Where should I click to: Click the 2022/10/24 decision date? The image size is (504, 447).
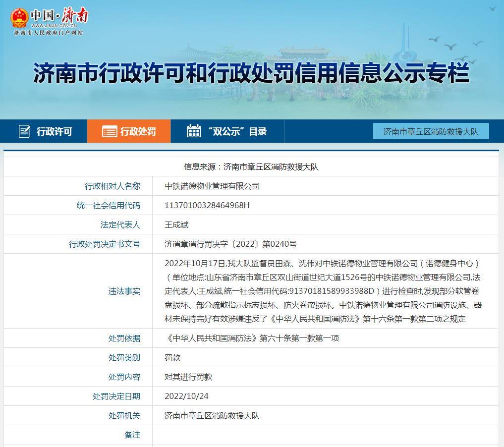[x=186, y=395]
